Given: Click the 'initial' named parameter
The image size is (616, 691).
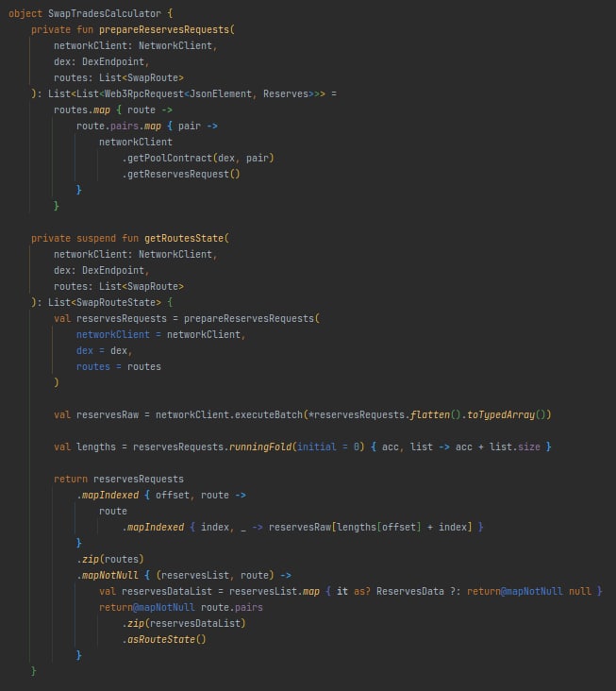Looking at the screenshot, I should pos(317,447).
